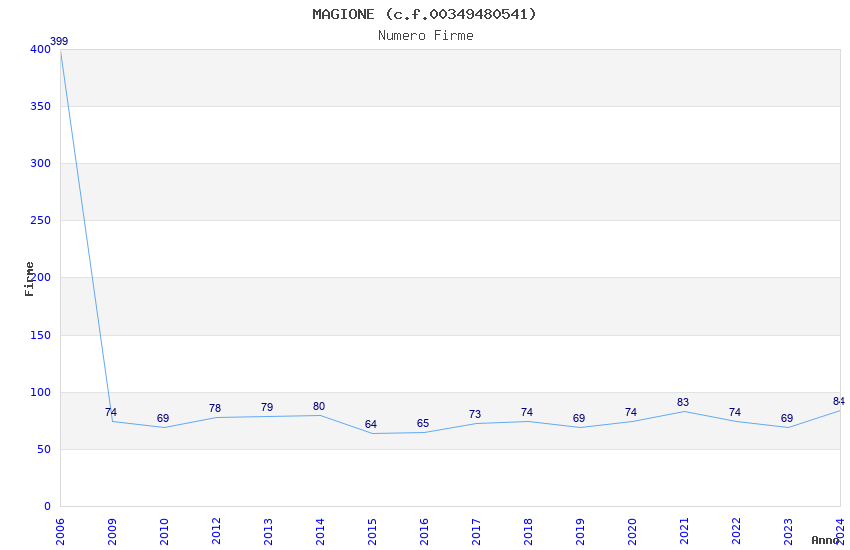The height and width of the screenshot is (550, 850).
Task: Click the x-axis year label 2019
Action: [x=581, y=531]
